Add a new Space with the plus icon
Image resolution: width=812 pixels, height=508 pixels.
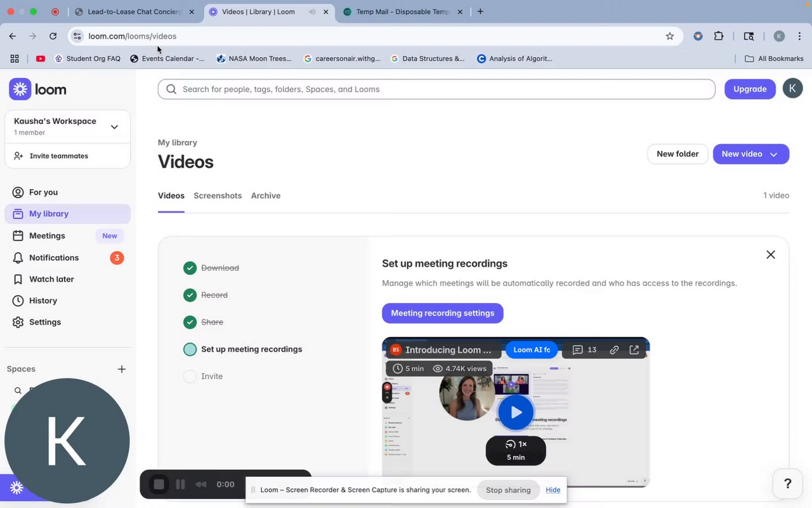[x=122, y=369]
